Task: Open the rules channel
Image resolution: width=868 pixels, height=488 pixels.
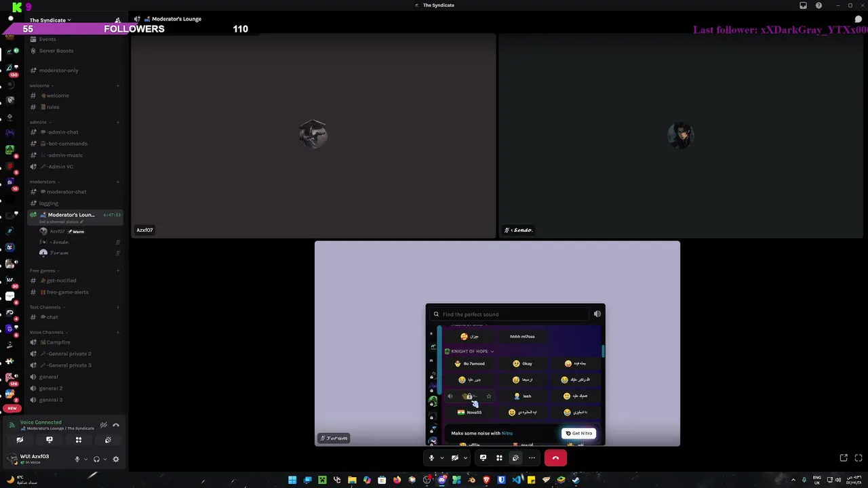Action: coord(75,107)
